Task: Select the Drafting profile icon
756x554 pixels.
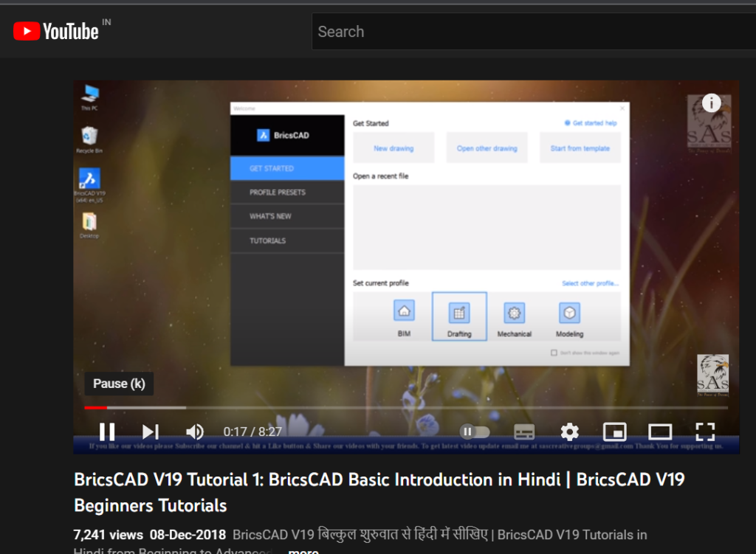Action: pyautogui.click(x=458, y=313)
